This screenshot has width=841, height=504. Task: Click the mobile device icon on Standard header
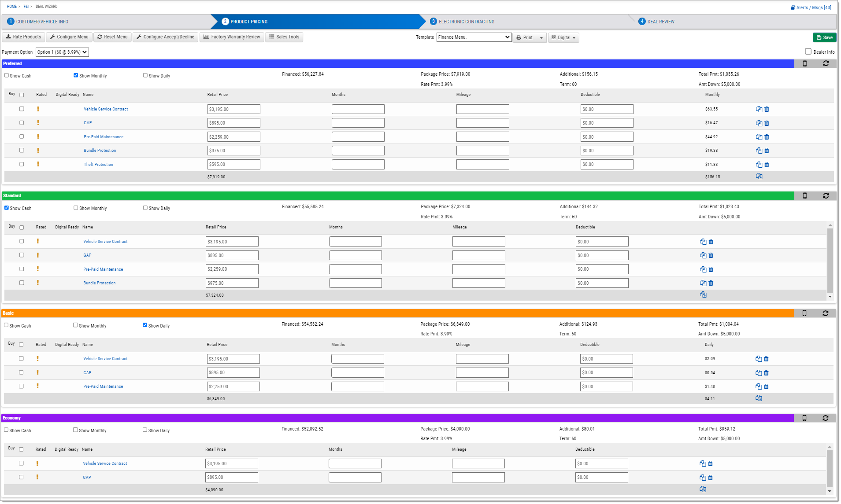click(805, 196)
